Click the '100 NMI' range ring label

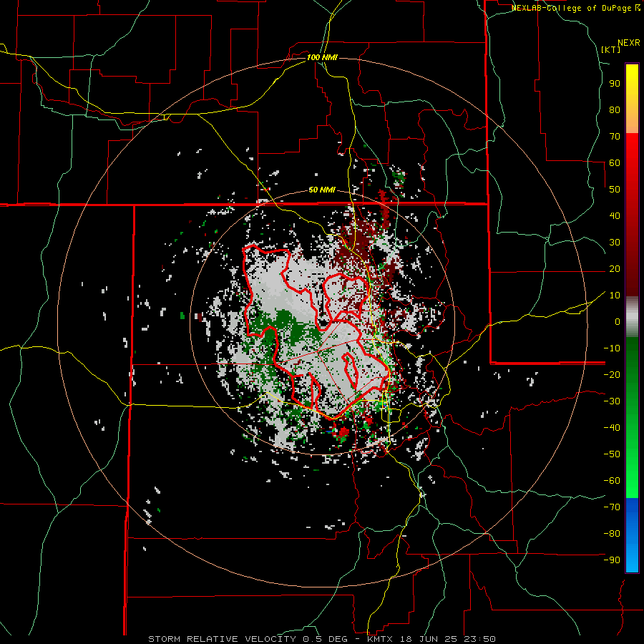point(322,57)
